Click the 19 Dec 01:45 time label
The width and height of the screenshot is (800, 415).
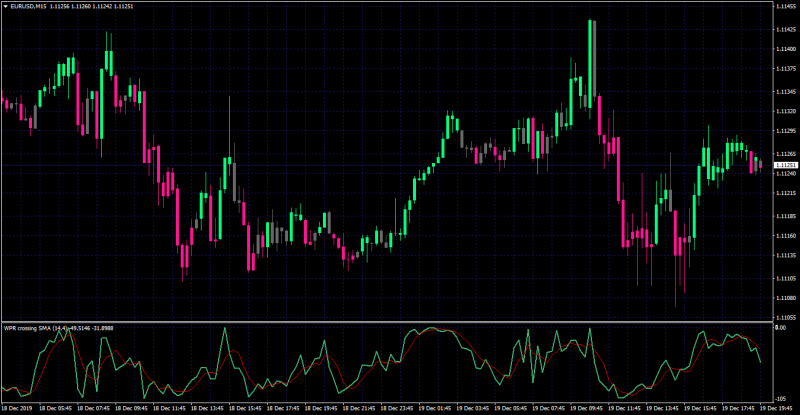click(x=435, y=408)
